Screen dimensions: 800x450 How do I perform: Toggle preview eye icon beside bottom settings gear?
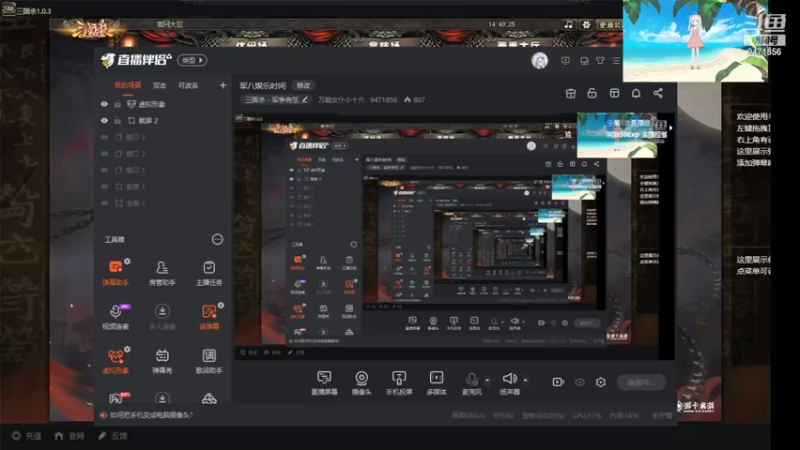pos(580,382)
